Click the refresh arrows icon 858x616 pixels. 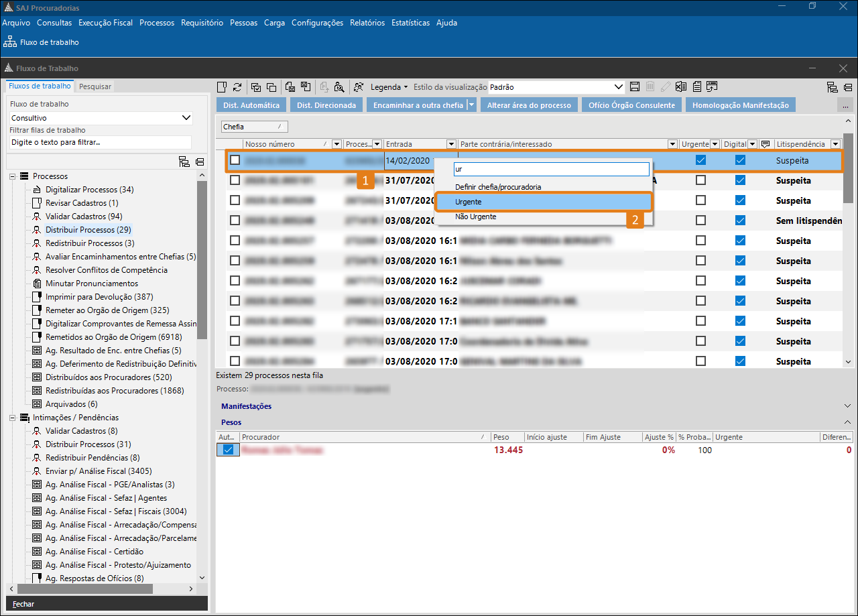point(237,87)
